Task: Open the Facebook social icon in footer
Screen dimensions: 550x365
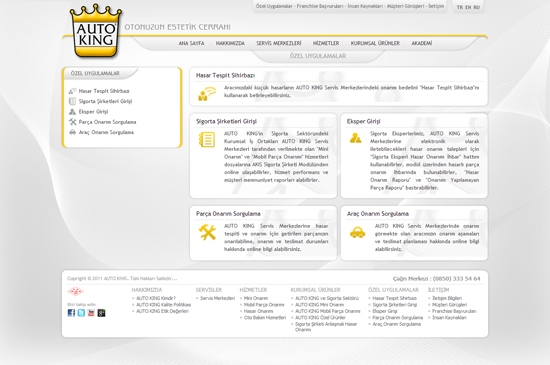Action: click(71, 313)
